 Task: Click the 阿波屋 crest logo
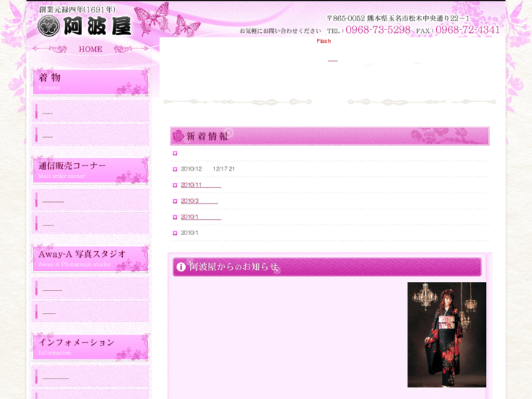[x=49, y=26]
